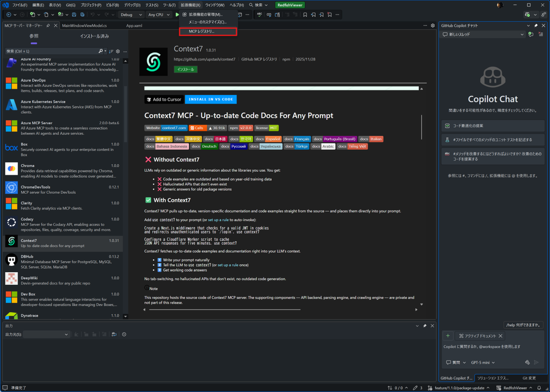This screenshot has width=550, height=392.
Task: Switch to the Git 変更 tab
Action: [x=529, y=378]
